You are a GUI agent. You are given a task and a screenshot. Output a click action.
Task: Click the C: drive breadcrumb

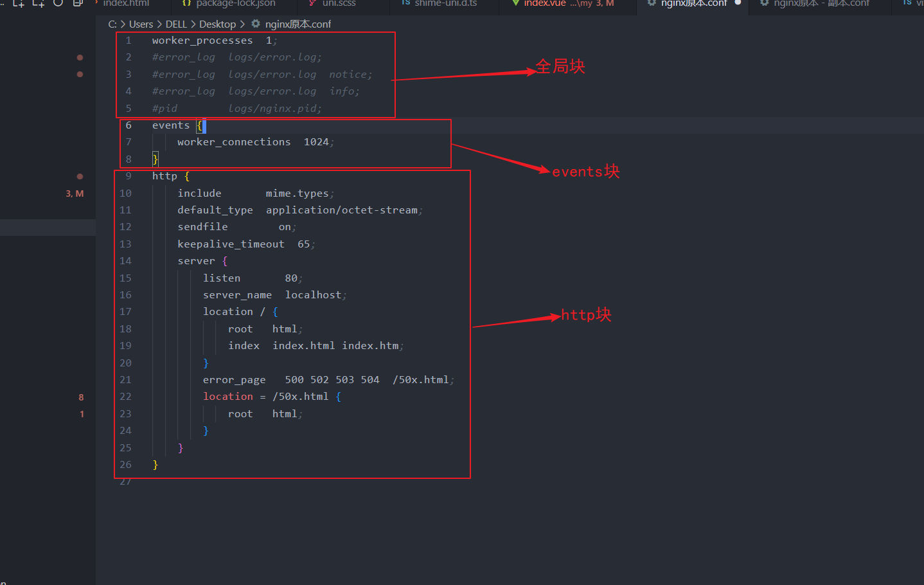(112, 24)
